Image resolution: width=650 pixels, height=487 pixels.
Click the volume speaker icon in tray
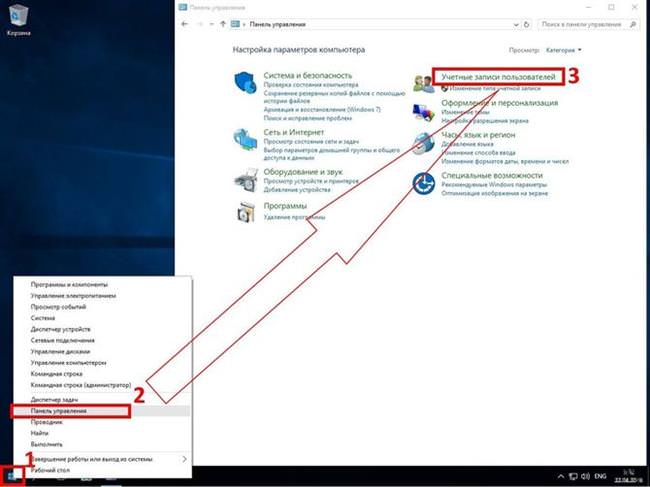coord(585,476)
